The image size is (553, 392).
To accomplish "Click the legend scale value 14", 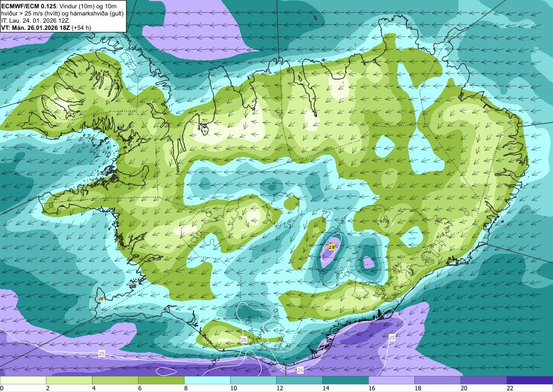I will pyautogui.click(x=326, y=389).
